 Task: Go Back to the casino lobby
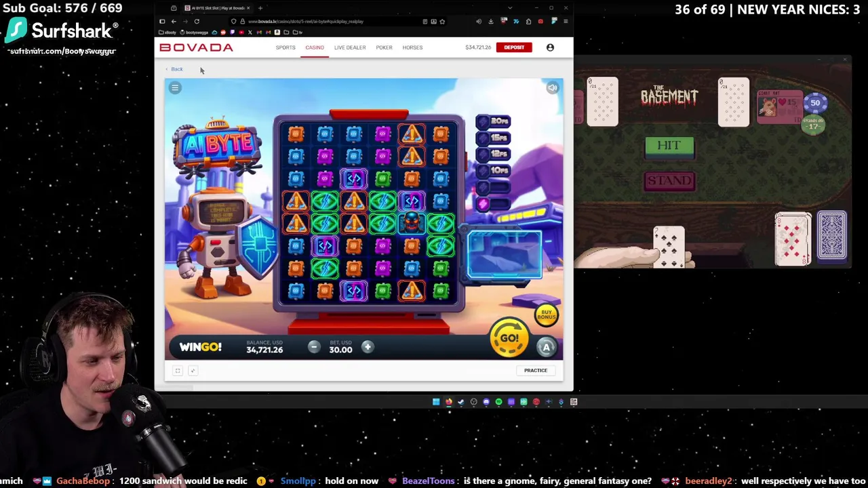(174, 69)
